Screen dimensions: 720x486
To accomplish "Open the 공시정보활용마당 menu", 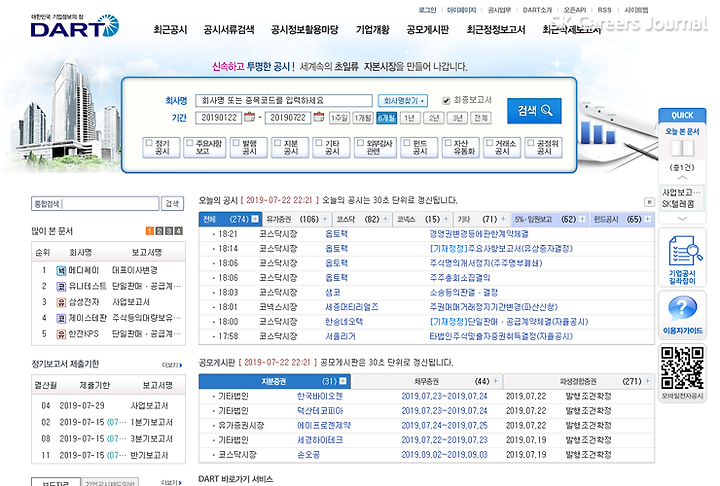I will pos(305,30).
